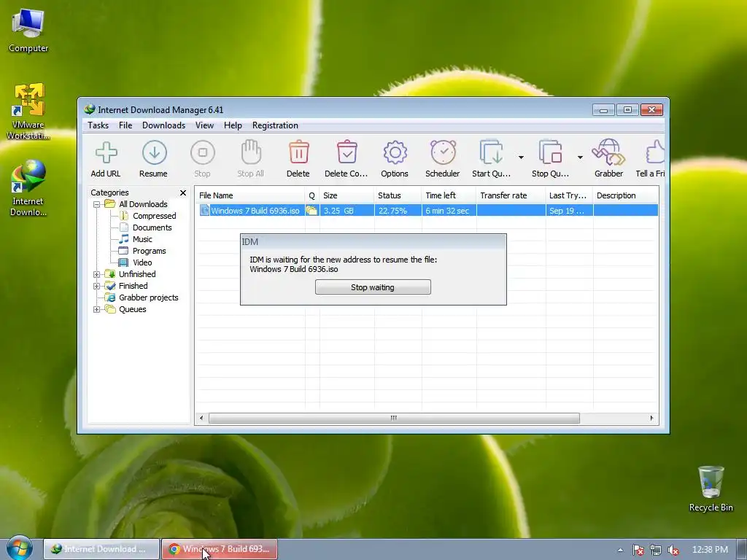Open the Downloads menu
747x560 pixels.
tap(163, 125)
